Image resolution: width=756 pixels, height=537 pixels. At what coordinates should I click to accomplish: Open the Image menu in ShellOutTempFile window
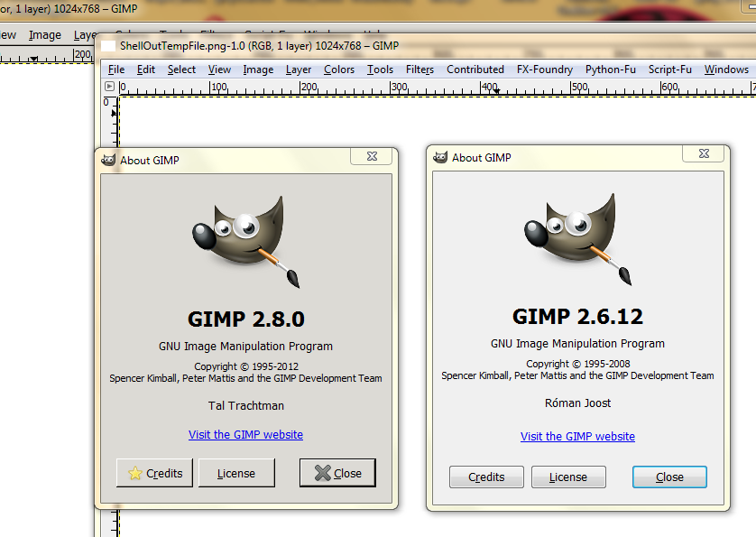click(258, 69)
